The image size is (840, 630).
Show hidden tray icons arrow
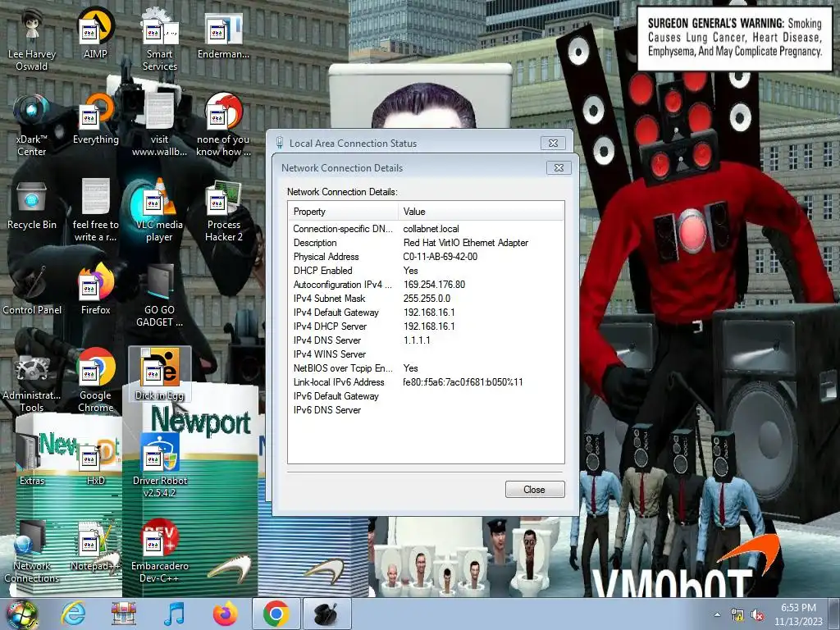point(717,615)
